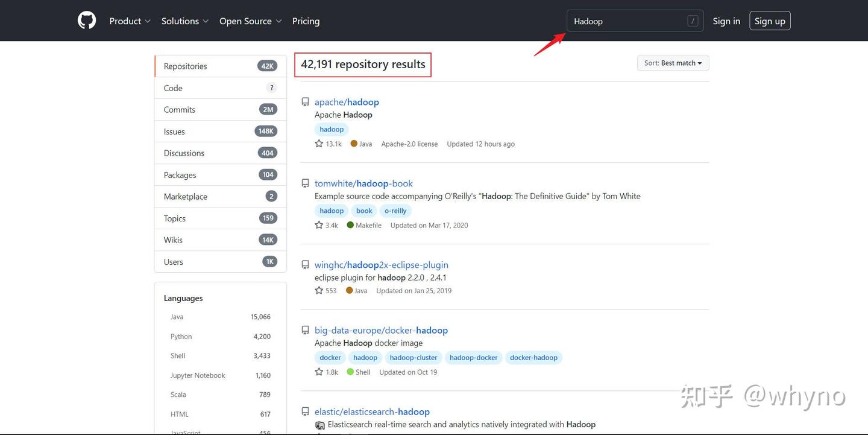Select the Marketplace filter
Viewport: 868px width, 435px height.
[221, 197]
